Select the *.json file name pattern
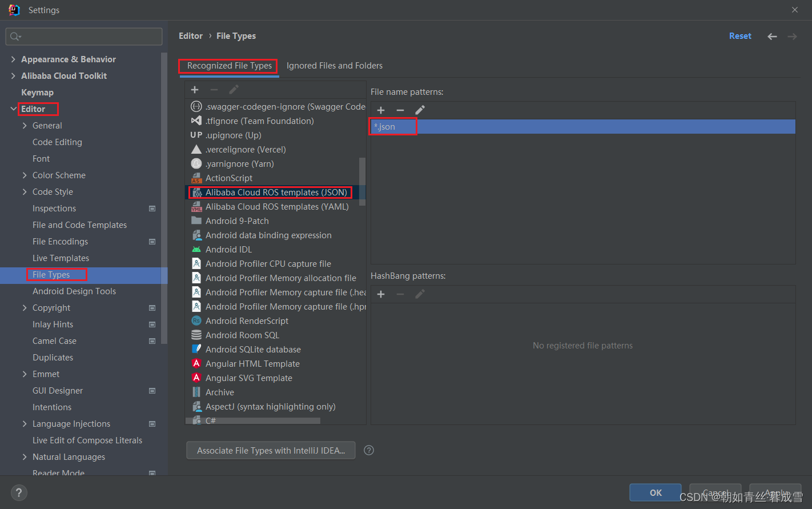 coord(583,127)
